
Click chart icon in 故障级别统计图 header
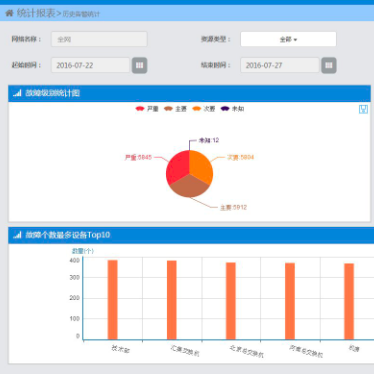coord(17,93)
